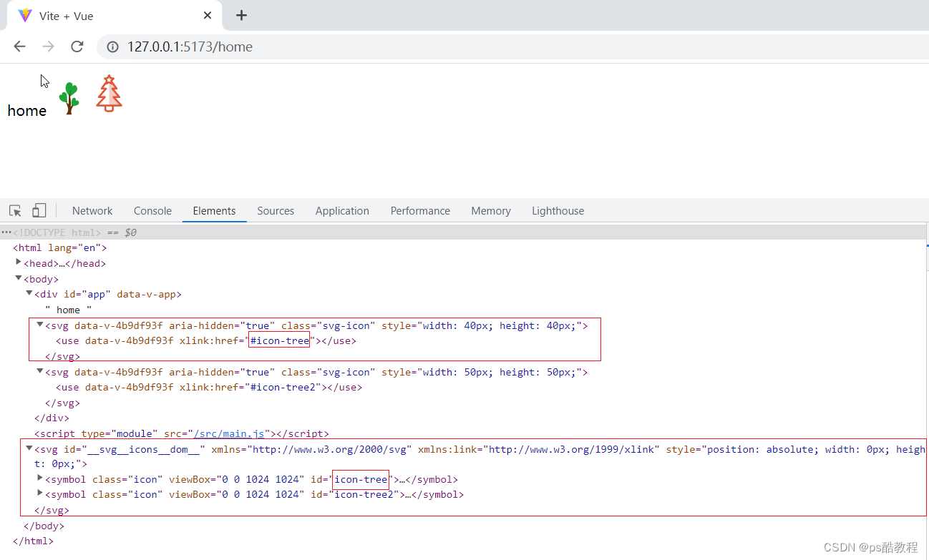Open the Network panel

92,210
